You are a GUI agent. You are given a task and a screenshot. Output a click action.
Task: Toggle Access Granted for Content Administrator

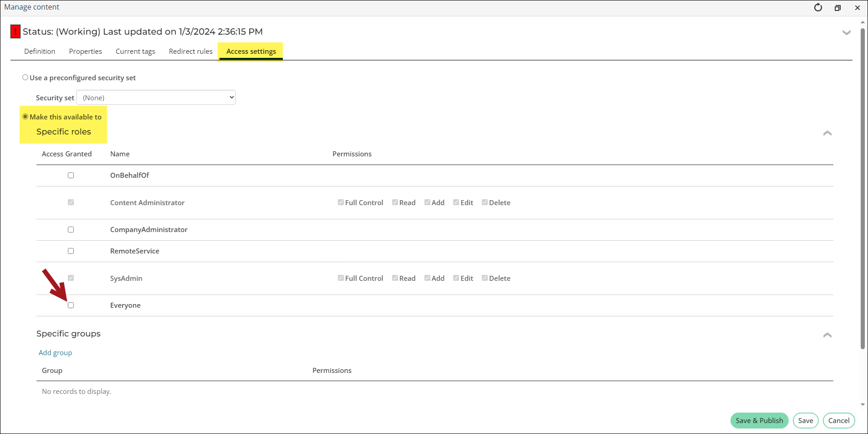tap(71, 202)
